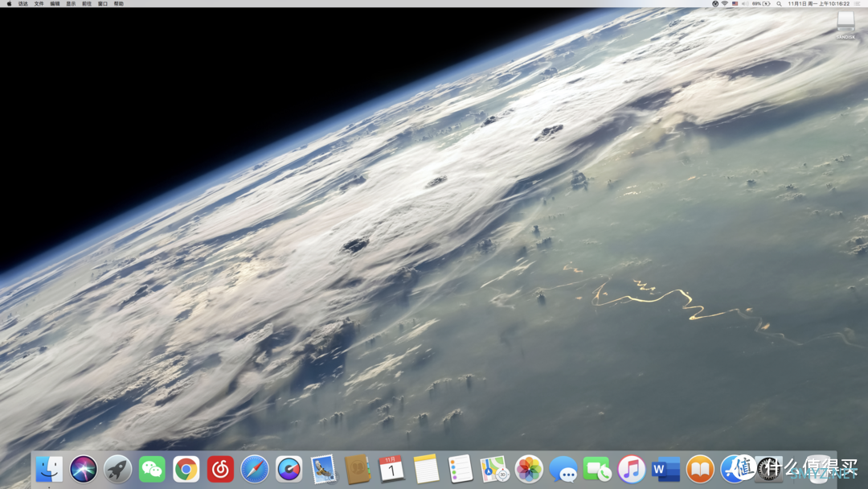Viewport: 868px width, 489px height.
Task: Open the 帮助 menu
Action: 119,4
